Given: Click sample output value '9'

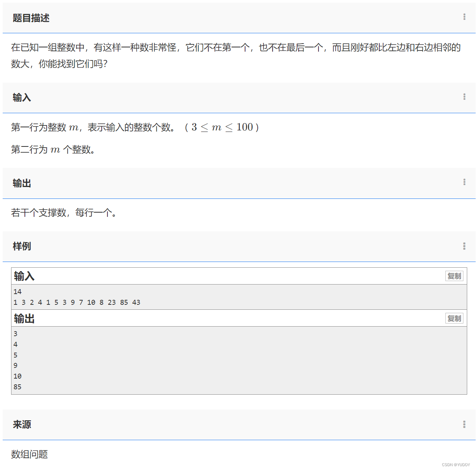Looking at the screenshot, I should click(15, 366).
